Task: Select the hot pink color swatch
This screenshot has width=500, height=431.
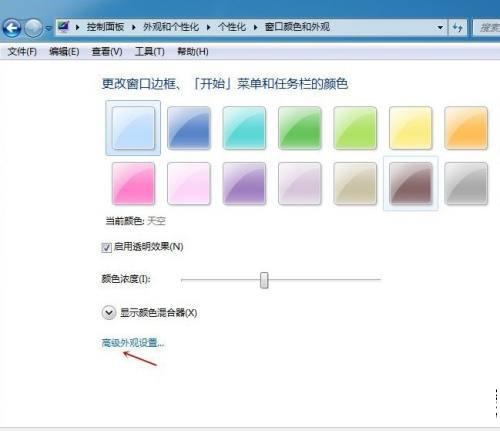Action: 133,183
